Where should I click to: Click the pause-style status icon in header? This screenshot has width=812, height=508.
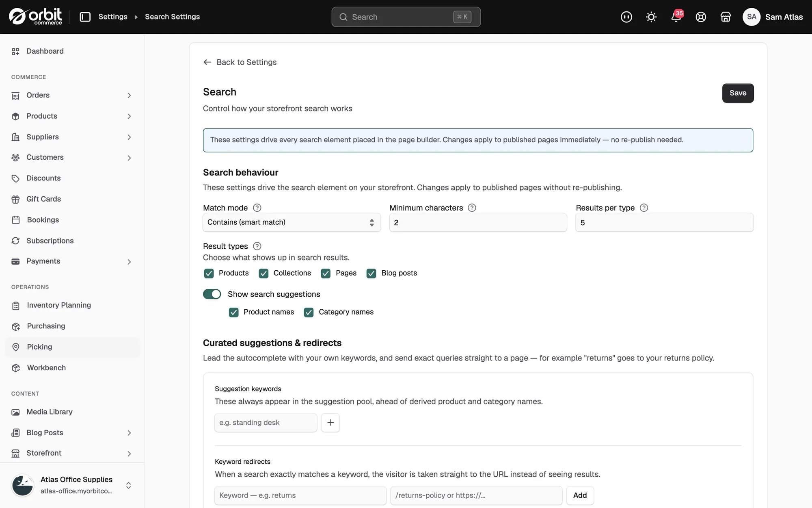point(626,17)
